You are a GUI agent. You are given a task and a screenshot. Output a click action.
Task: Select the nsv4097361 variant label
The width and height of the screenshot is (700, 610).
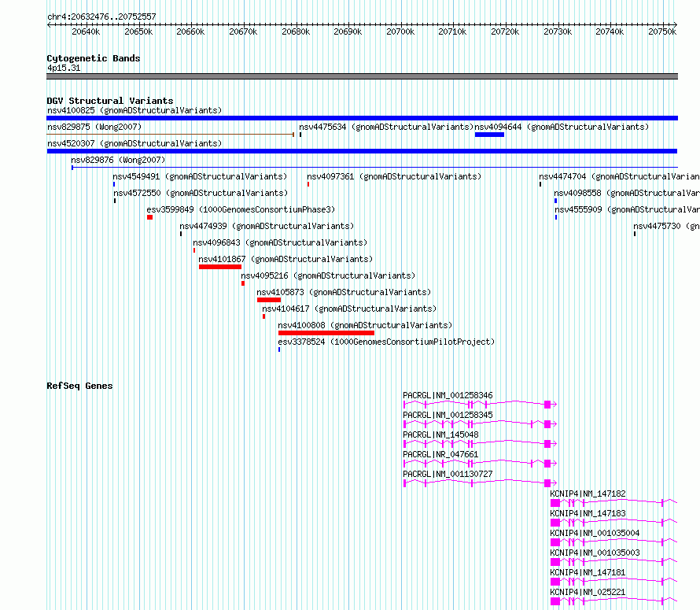click(394, 176)
